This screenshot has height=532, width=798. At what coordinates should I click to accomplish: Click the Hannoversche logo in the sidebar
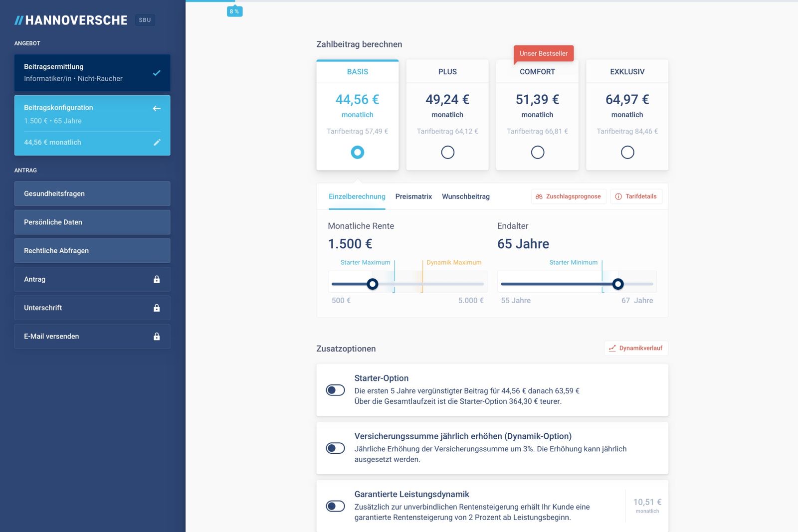(71, 20)
